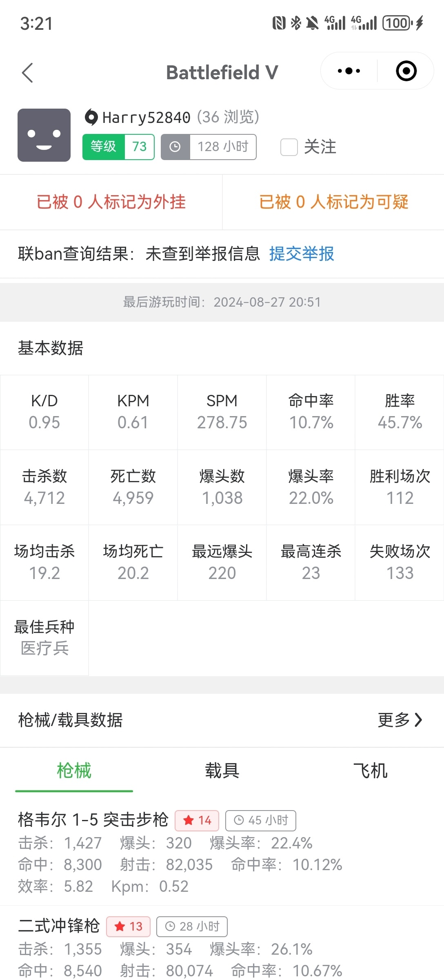Tap the 提交举报 link

pos(302,254)
